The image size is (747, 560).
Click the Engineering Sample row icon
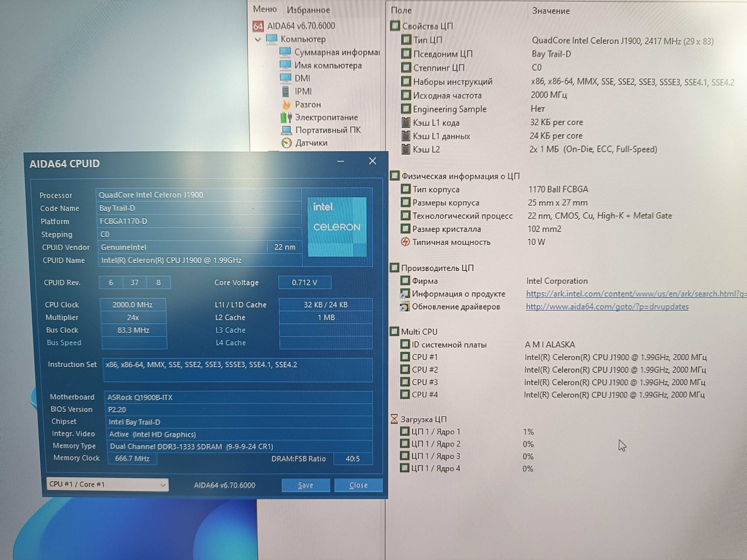pos(406,109)
